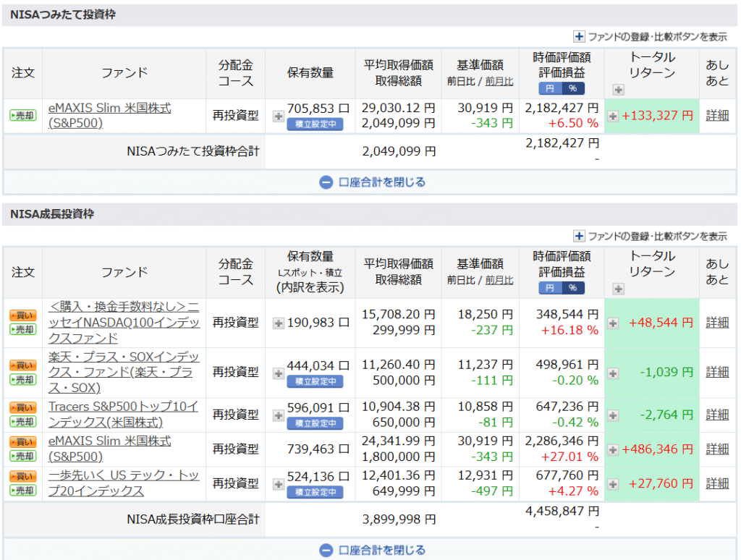The image size is (741, 560).
Task: Expand quantity breakdown beside 444,034 口
Action: coord(279,373)
